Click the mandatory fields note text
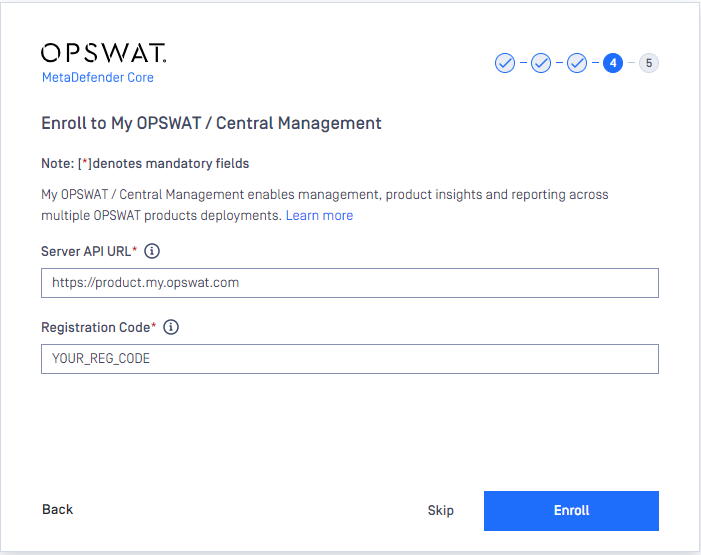The width and height of the screenshot is (701, 555). click(x=145, y=164)
